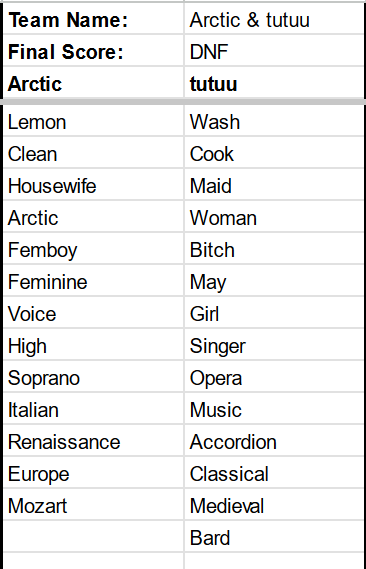This screenshot has height=569, width=366.
Task: Select the bold tutuu header cell
Action: click(x=274, y=83)
